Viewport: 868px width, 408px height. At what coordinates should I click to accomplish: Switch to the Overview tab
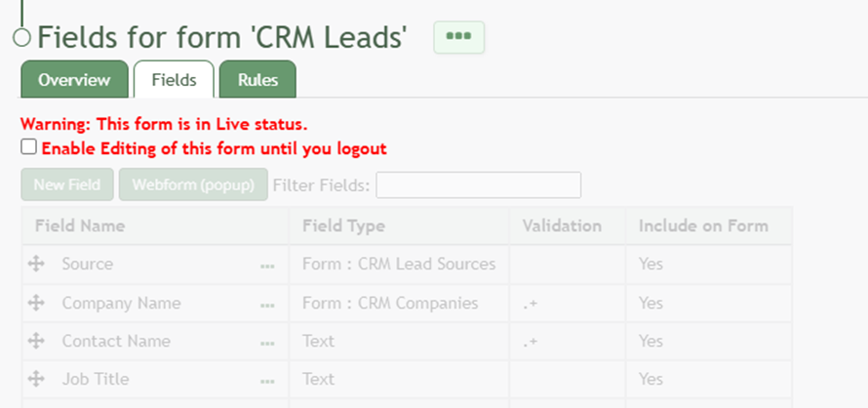tap(74, 80)
